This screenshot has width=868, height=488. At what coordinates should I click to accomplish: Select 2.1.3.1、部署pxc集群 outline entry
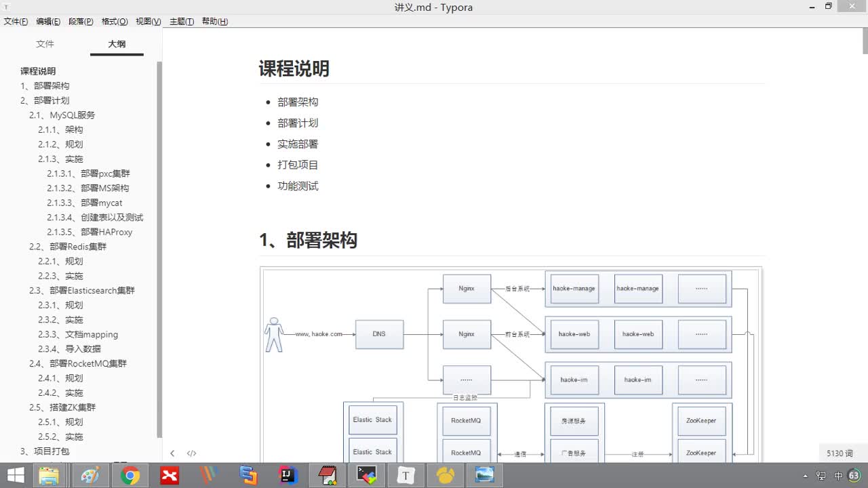pos(88,174)
